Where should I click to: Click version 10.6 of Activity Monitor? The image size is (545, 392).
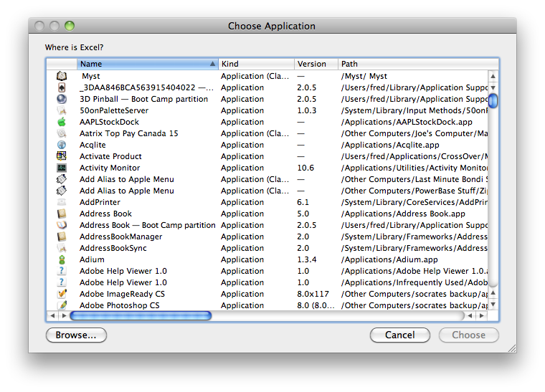point(305,168)
